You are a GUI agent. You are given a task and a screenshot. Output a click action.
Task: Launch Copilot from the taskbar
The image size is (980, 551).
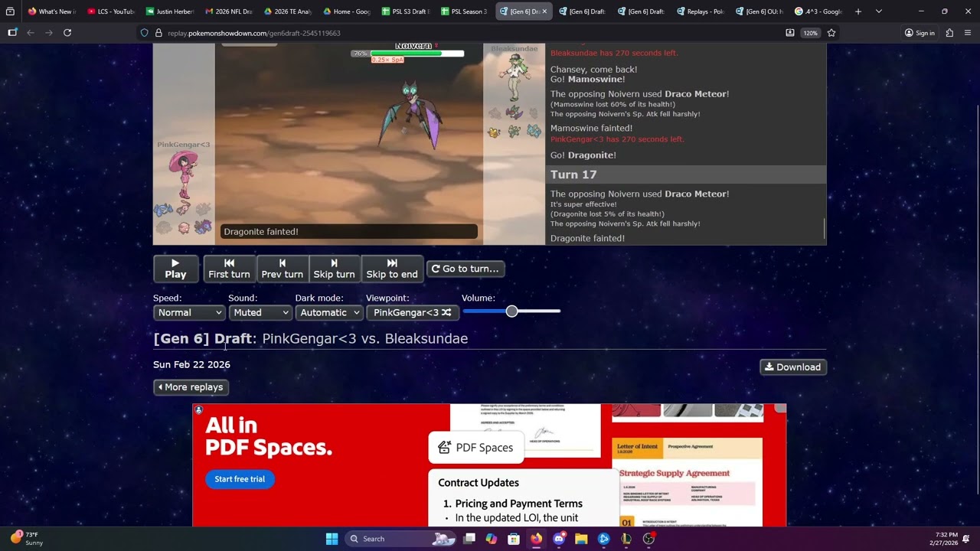click(x=492, y=539)
